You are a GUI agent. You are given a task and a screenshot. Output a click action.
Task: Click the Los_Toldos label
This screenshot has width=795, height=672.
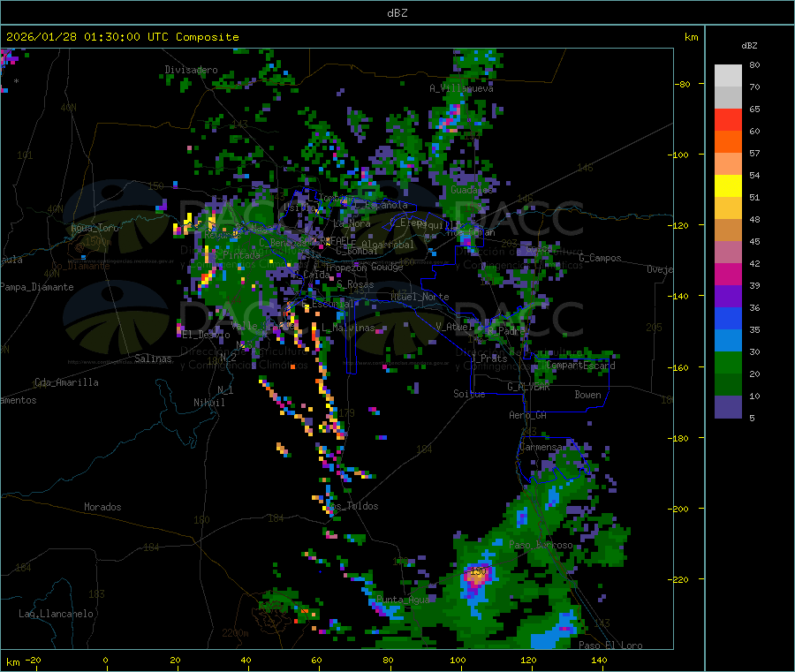352,506
